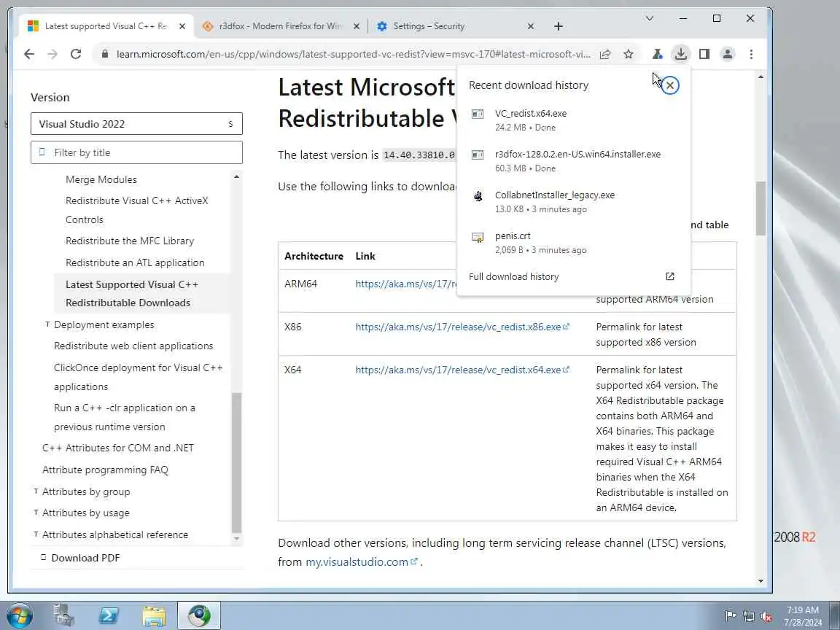
Task: Click the forward navigation arrow
Action: (x=52, y=54)
